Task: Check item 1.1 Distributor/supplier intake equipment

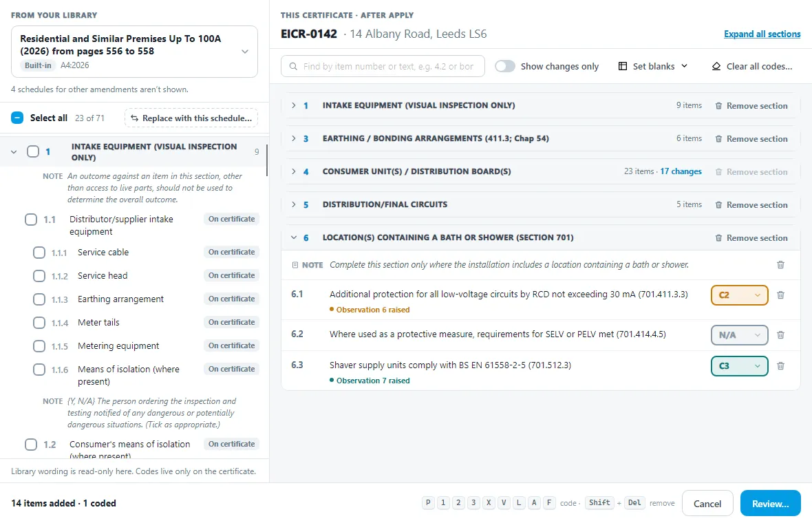Action: tap(31, 220)
